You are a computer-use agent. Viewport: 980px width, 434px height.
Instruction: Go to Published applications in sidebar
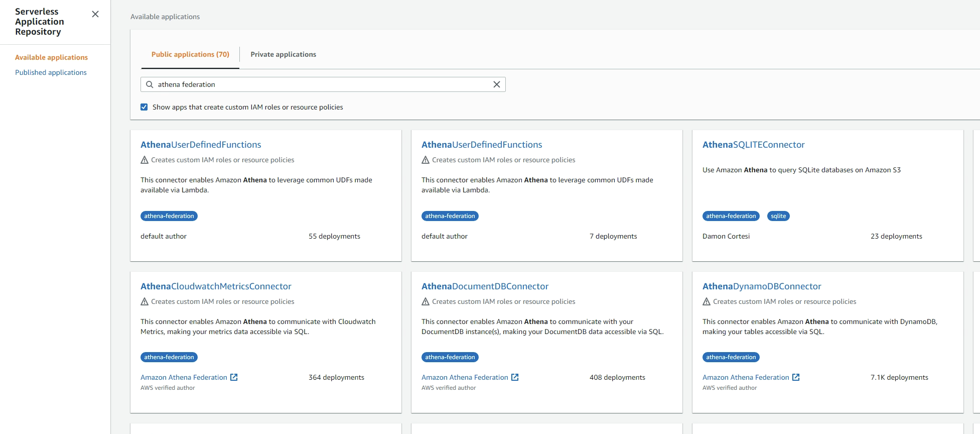coord(51,72)
